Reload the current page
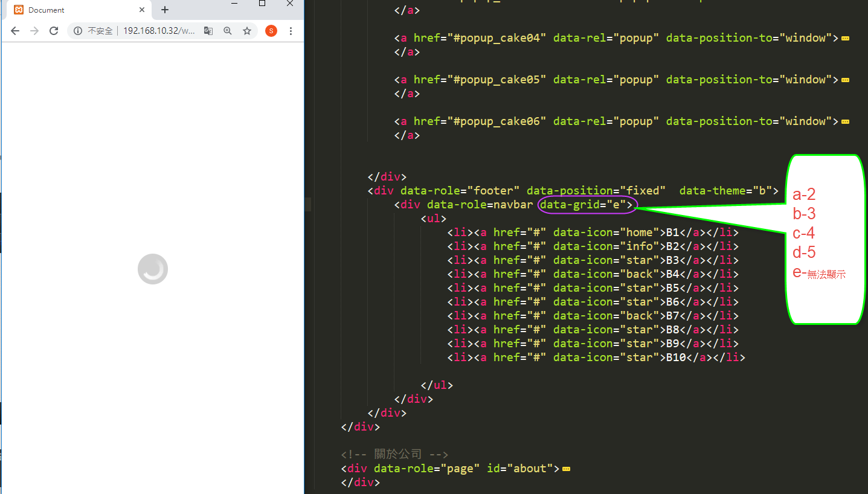The width and height of the screenshot is (868, 494). click(x=54, y=31)
